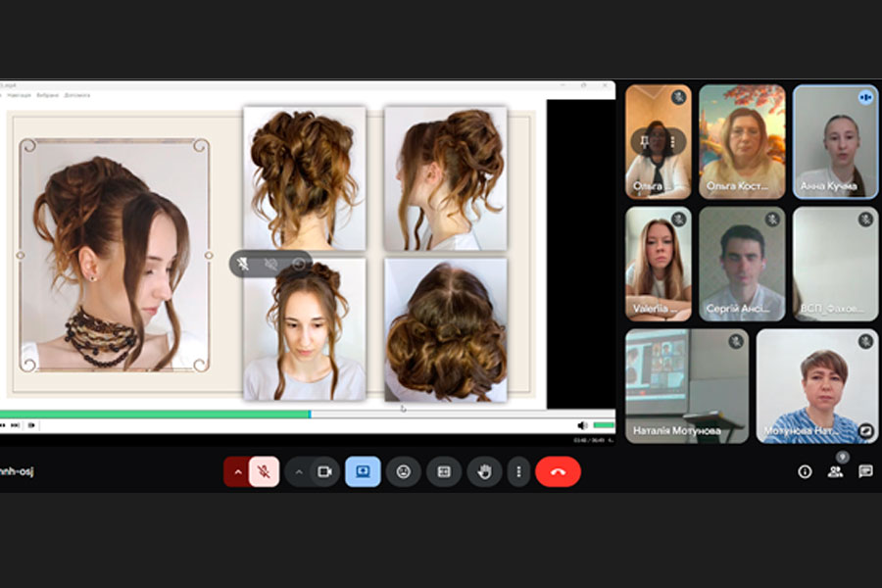Expand audio settings arrow beside microphone
The width and height of the screenshot is (882, 588).
point(236,471)
